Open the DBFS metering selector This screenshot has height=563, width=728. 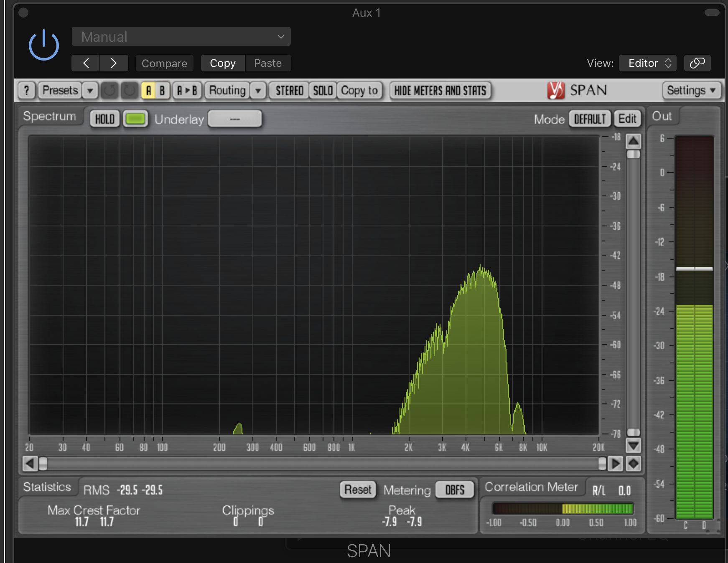click(x=455, y=490)
